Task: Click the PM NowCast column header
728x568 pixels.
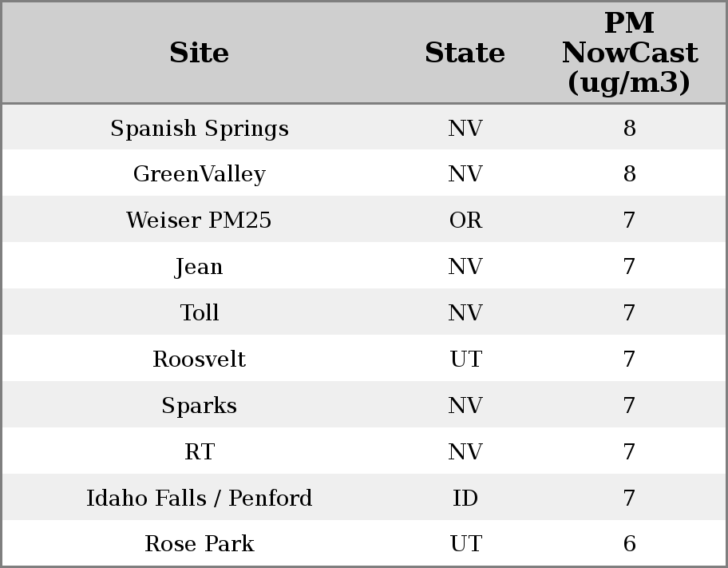Action: tap(629, 53)
